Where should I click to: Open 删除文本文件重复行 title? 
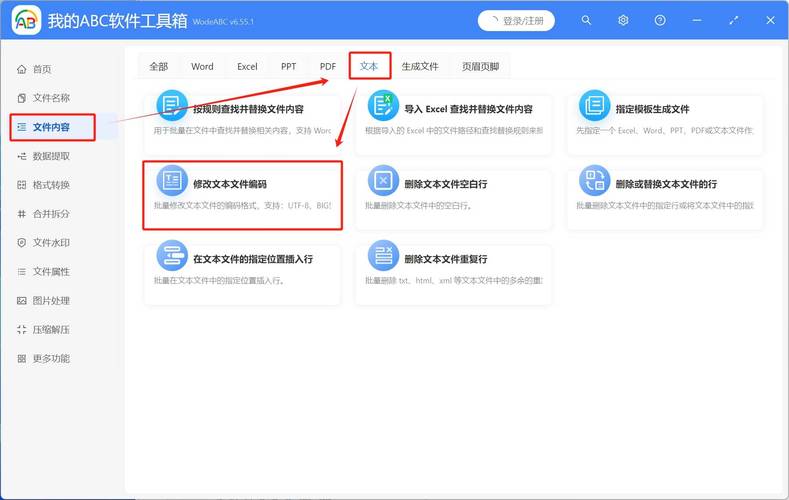click(446, 259)
